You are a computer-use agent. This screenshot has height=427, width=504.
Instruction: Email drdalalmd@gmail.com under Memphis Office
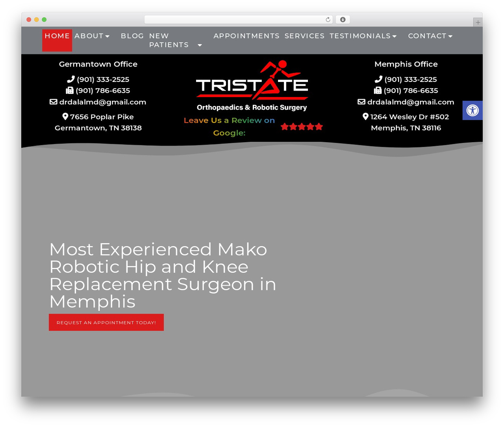(411, 102)
